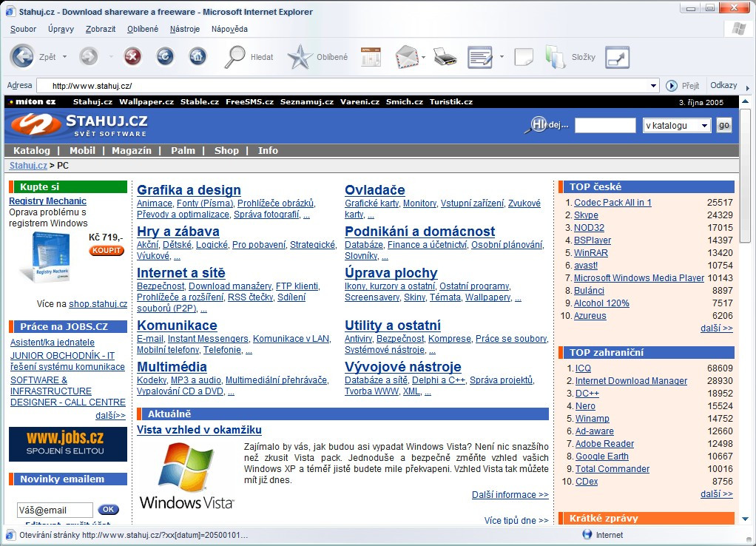Click the Discuss note toolbar icon
This screenshot has width=756, height=546.
(524, 57)
